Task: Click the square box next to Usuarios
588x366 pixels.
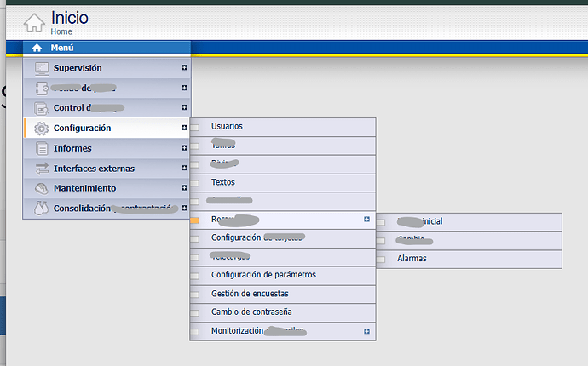Action: tap(195, 127)
